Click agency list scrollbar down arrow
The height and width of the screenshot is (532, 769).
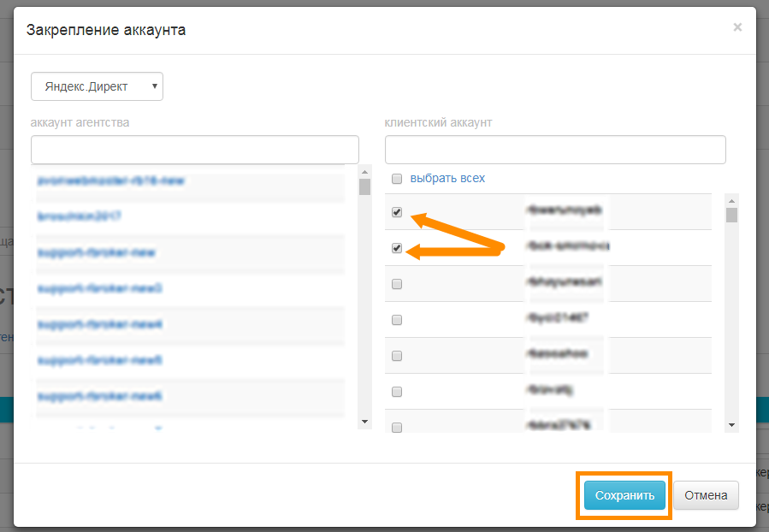pos(364,422)
